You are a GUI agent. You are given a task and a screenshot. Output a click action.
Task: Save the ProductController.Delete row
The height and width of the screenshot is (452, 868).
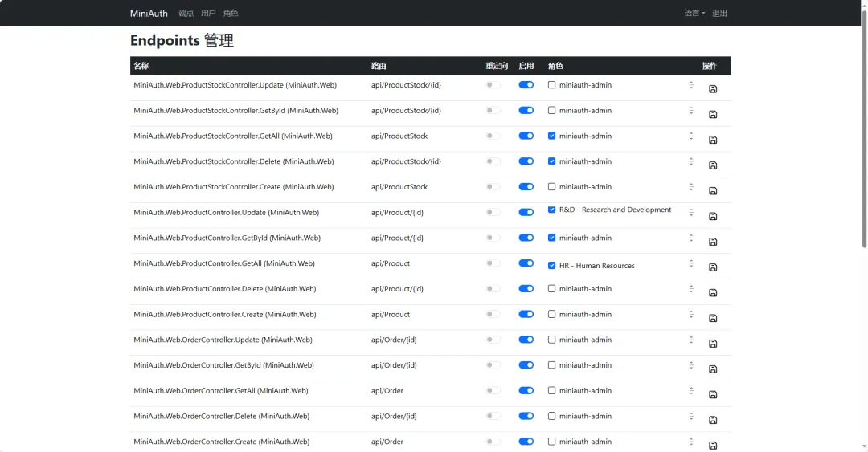click(x=713, y=293)
